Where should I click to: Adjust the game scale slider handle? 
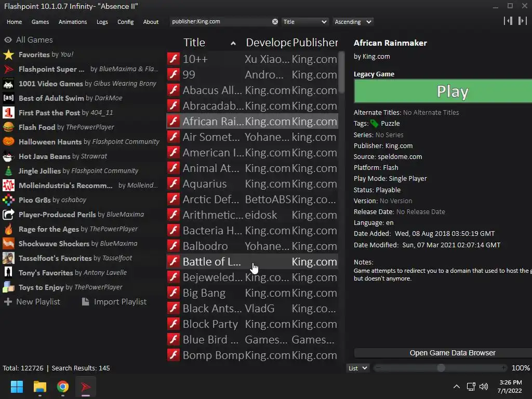[x=441, y=368]
